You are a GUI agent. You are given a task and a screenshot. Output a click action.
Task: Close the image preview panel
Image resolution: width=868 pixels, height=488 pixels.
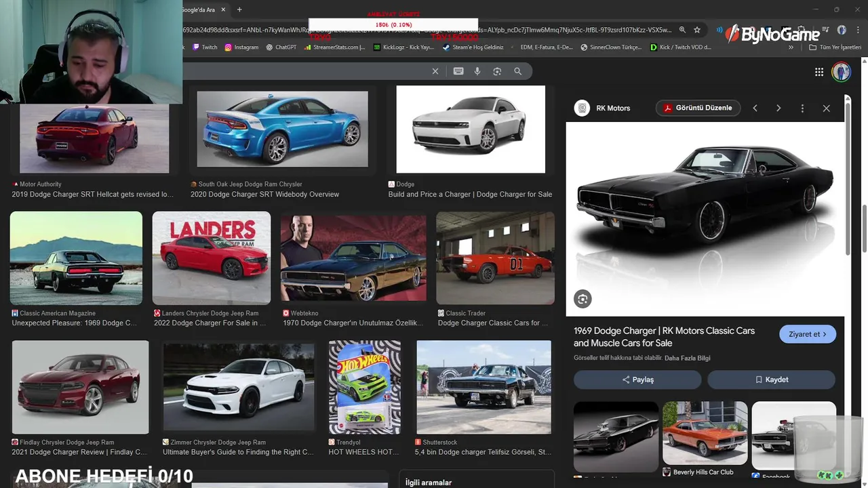pos(826,108)
